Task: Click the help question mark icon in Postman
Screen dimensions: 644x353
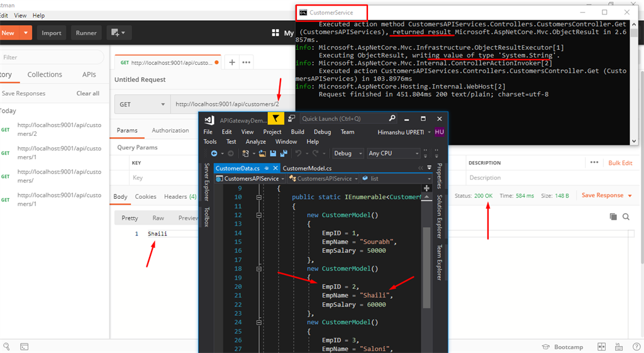Action: click(x=636, y=347)
